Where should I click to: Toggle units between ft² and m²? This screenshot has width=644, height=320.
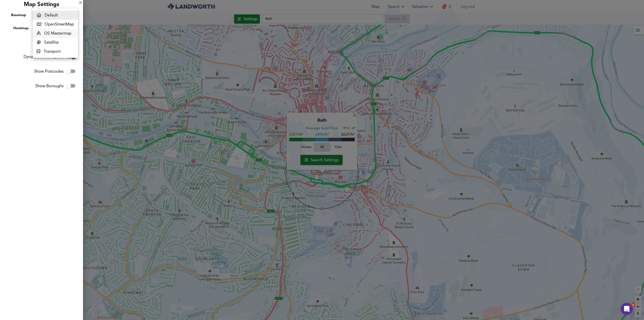349,128
